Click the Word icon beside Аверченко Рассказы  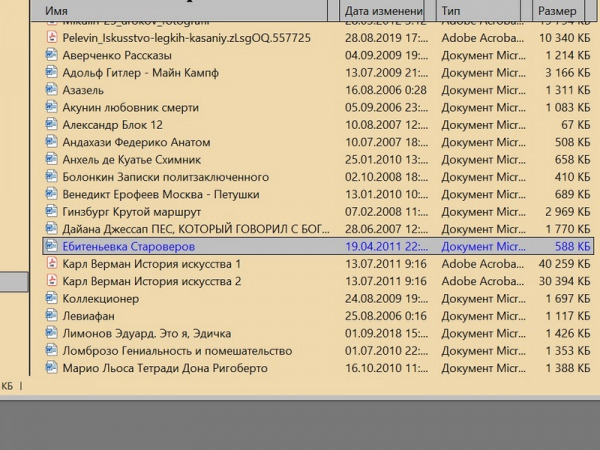pyautogui.click(x=51, y=55)
